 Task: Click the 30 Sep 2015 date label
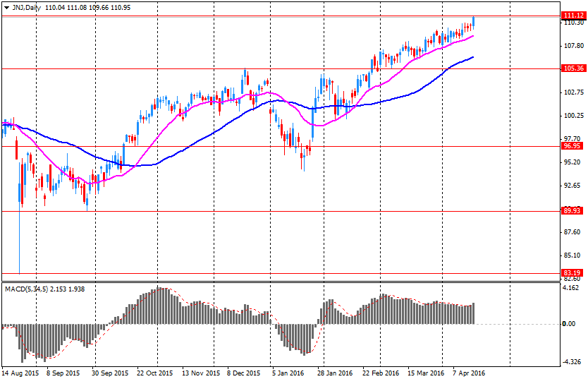[x=109, y=373]
